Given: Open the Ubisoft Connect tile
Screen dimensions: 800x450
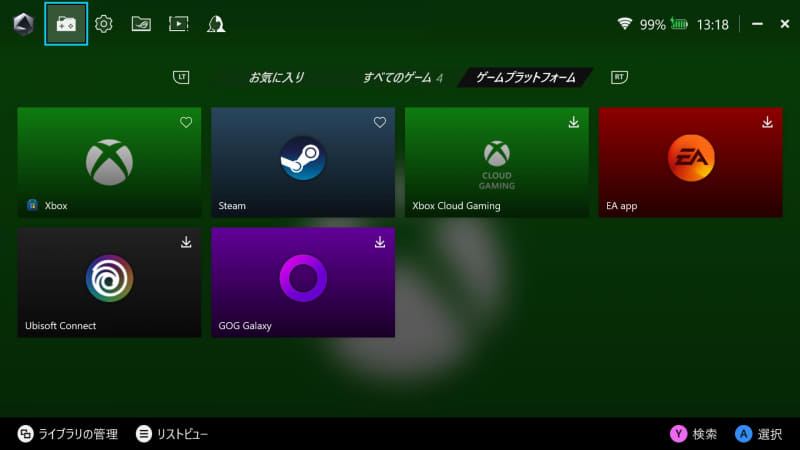Looking at the screenshot, I should (x=109, y=282).
